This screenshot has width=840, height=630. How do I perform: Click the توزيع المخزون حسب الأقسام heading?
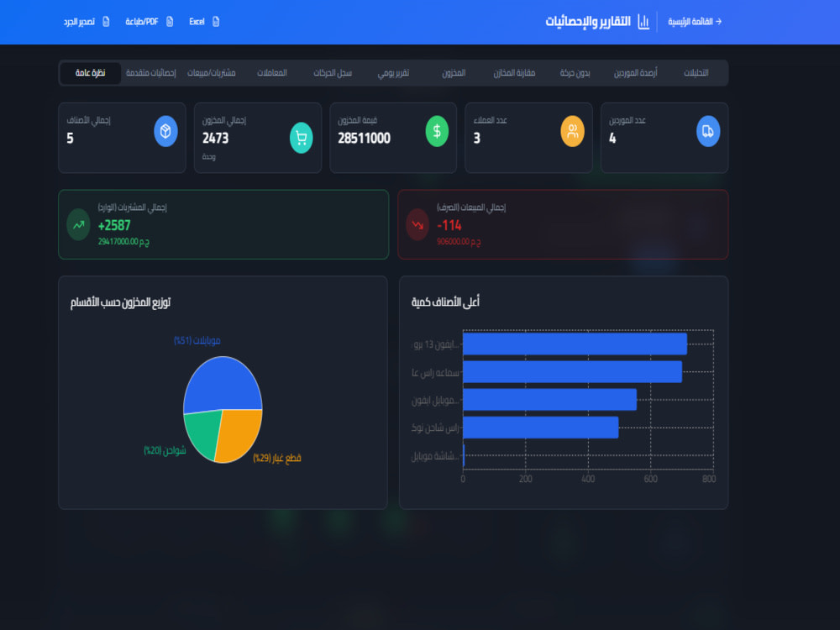[120, 302]
